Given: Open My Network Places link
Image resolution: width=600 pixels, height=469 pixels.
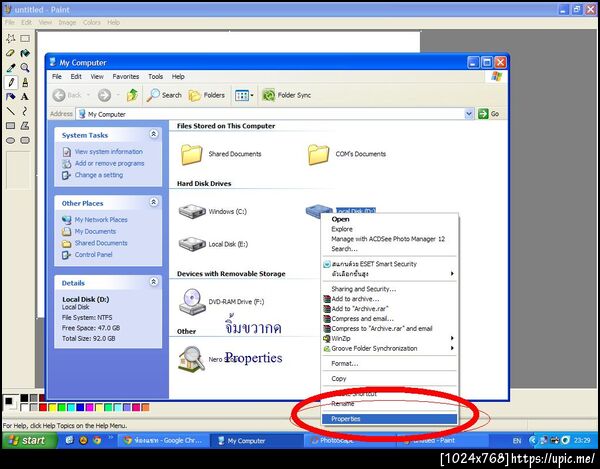Looking at the screenshot, I should coord(101,220).
